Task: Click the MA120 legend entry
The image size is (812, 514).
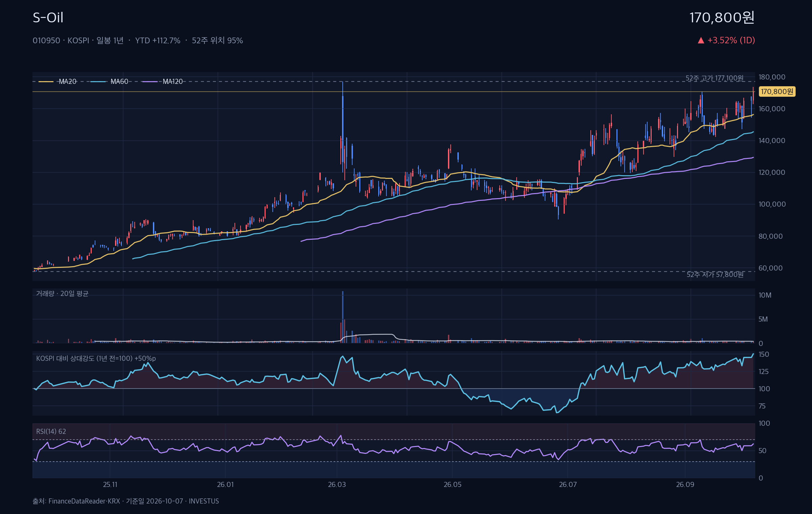Action: coord(162,81)
